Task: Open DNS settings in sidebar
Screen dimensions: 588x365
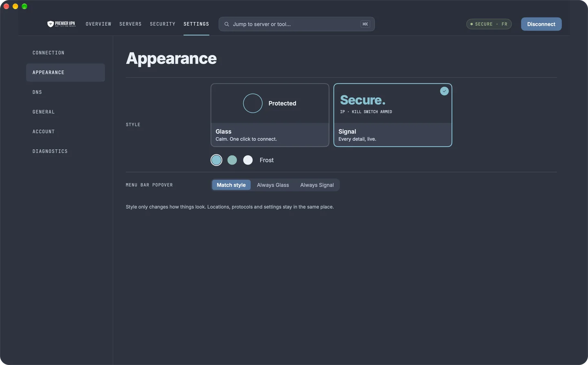Action: tap(65, 92)
